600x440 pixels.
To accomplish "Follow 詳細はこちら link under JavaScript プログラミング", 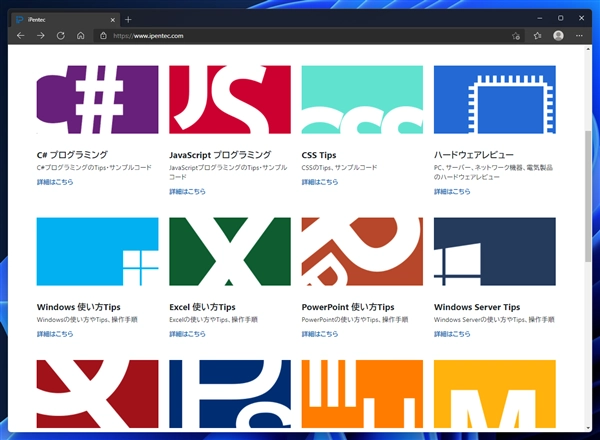I will coord(188,191).
